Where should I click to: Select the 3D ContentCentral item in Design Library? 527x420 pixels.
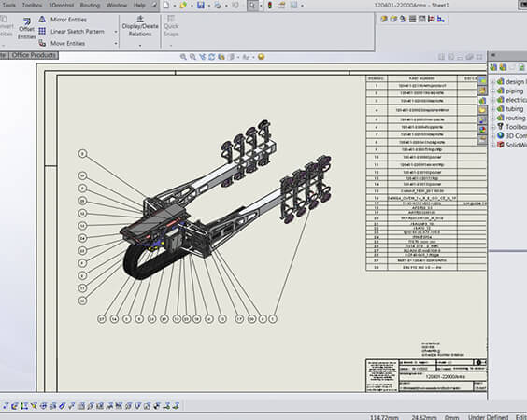pyautogui.click(x=512, y=135)
